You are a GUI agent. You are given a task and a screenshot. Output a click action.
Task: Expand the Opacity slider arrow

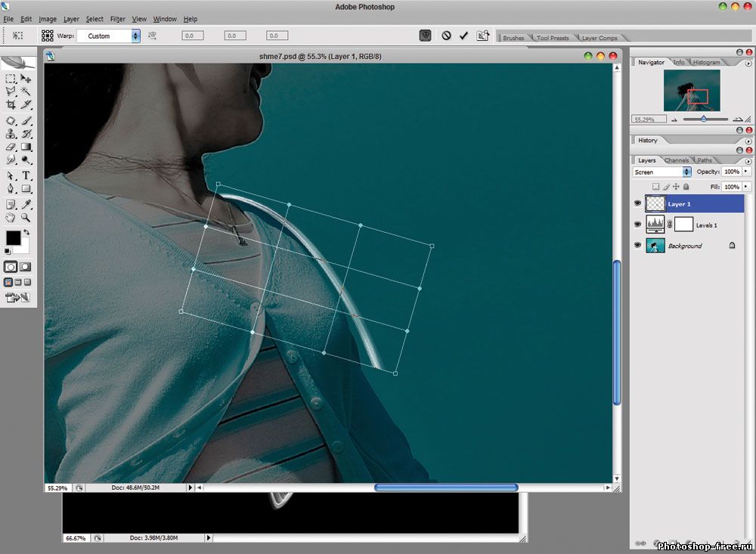[747, 172]
